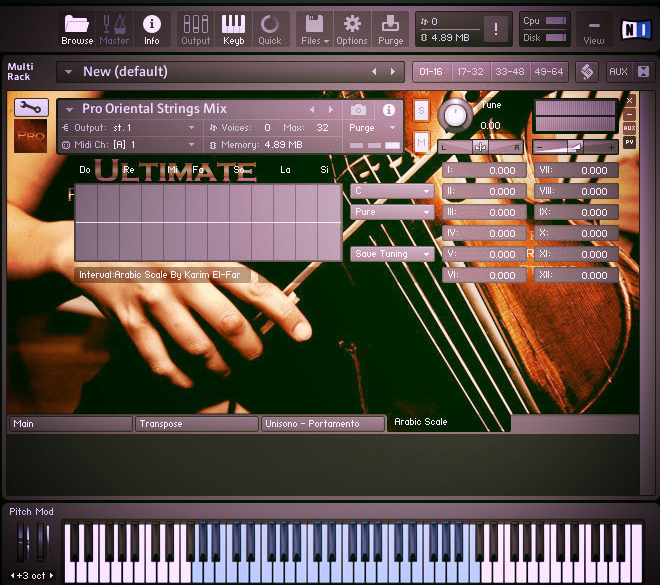Toggle the KSP multi script editor
The height and width of the screenshot is (585, 660).
[587, 72]
